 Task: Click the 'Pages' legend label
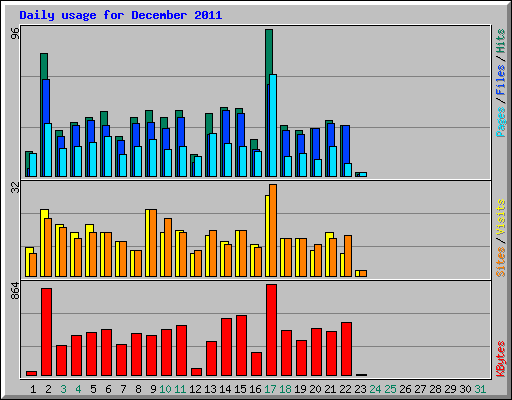[500, 122]
